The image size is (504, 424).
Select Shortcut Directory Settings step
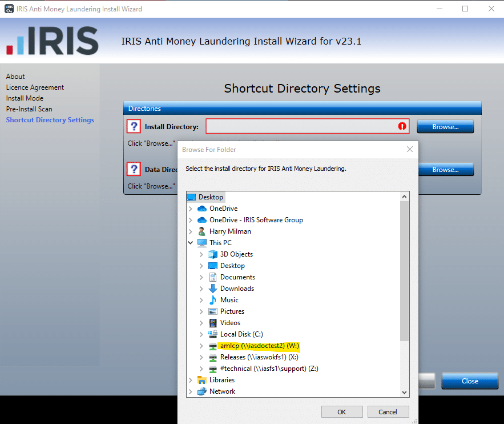click(50, 120)
